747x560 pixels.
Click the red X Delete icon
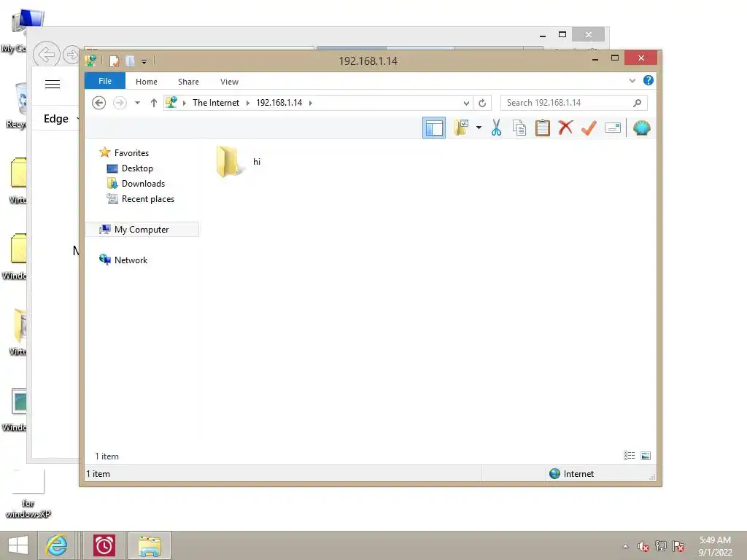coord(565,128)
